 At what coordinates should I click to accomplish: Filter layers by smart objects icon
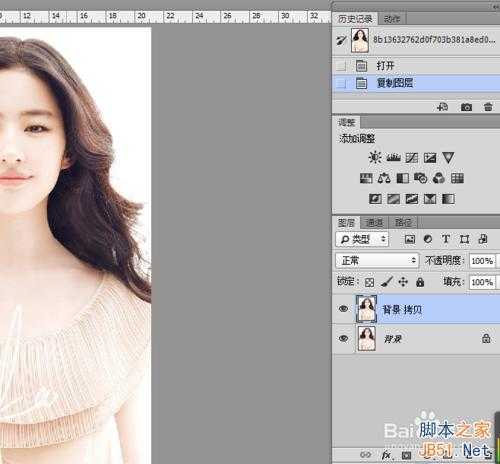[483, 239]
